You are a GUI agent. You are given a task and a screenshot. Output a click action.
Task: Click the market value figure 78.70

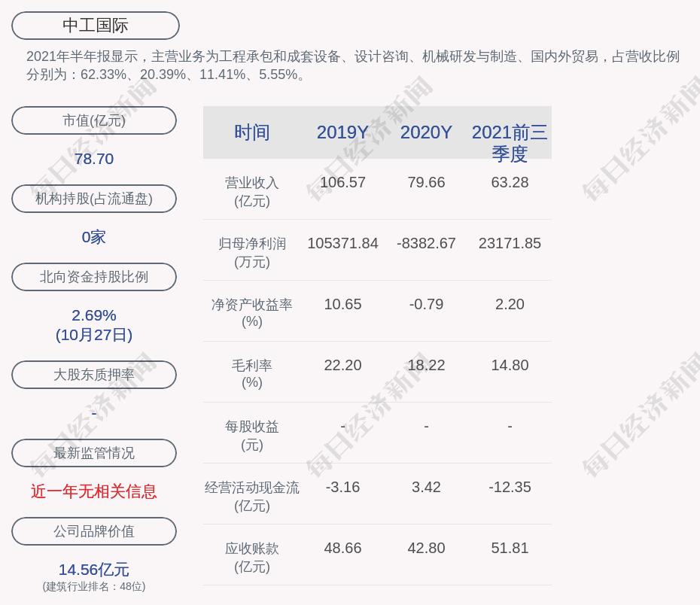94,159
